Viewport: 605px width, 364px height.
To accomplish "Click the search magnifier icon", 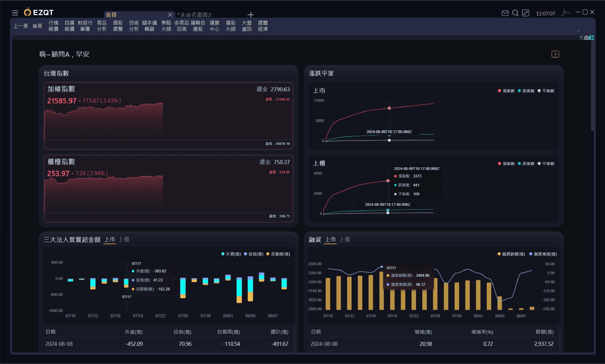I will point(515,13).
